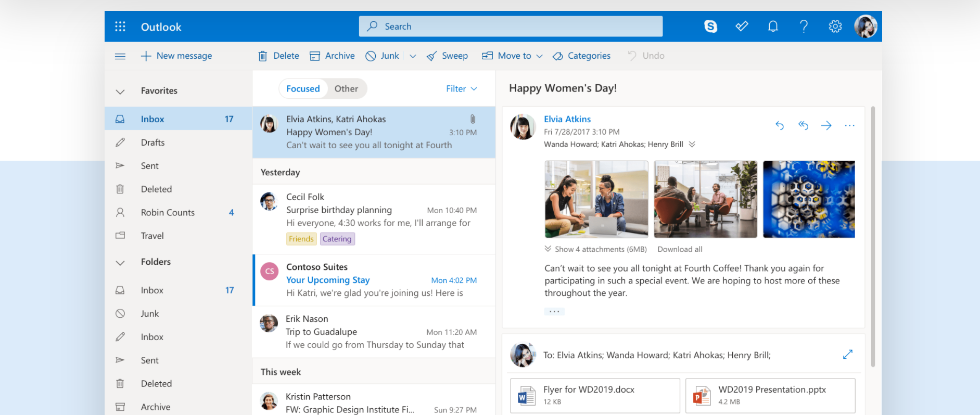
Task: Open the Travel folder
Action: pyautogui.click(x=178, y=236)
